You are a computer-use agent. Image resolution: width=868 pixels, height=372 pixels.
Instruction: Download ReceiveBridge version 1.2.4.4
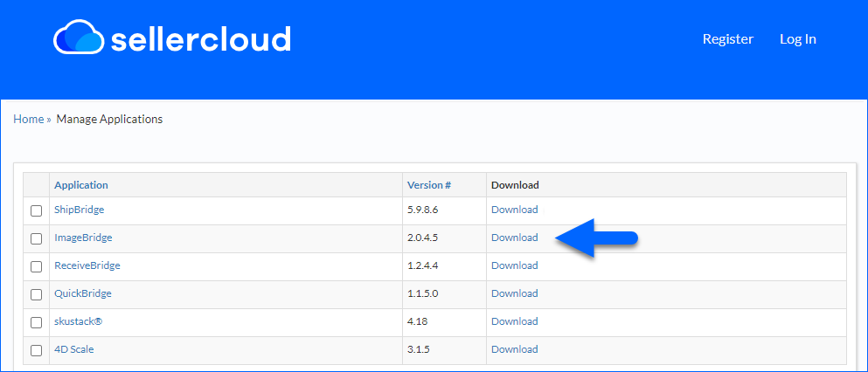(x=514, y=265)
